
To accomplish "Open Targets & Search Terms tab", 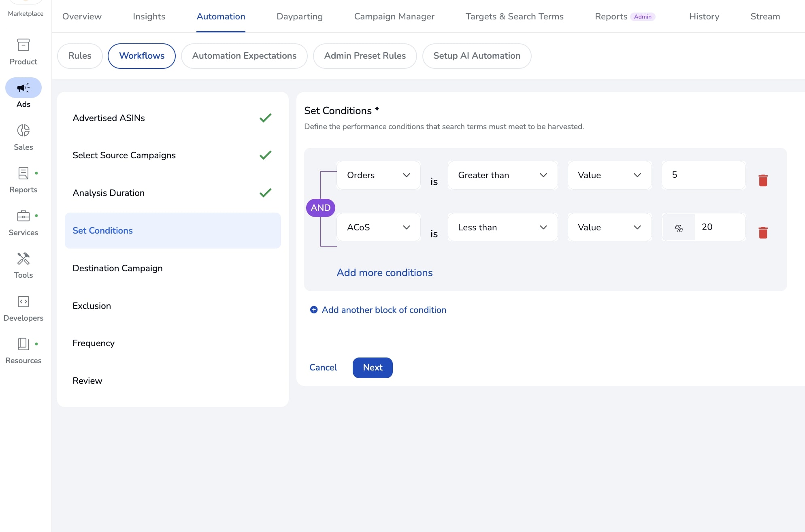I will coord(514,16).
